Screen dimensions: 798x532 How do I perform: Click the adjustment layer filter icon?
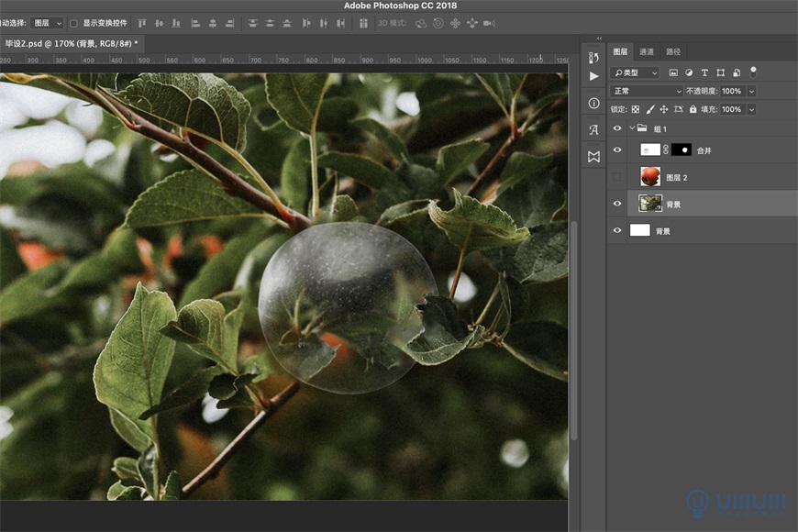point(689,72)
